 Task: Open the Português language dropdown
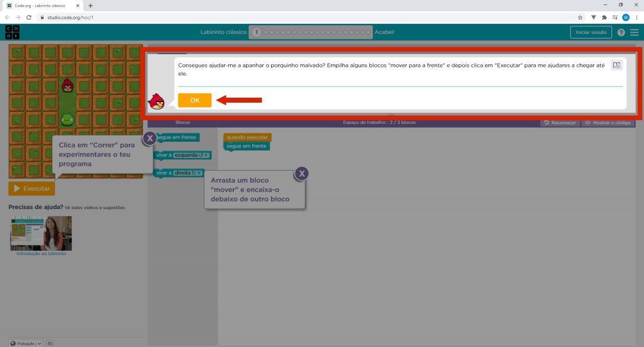point(26,343)
